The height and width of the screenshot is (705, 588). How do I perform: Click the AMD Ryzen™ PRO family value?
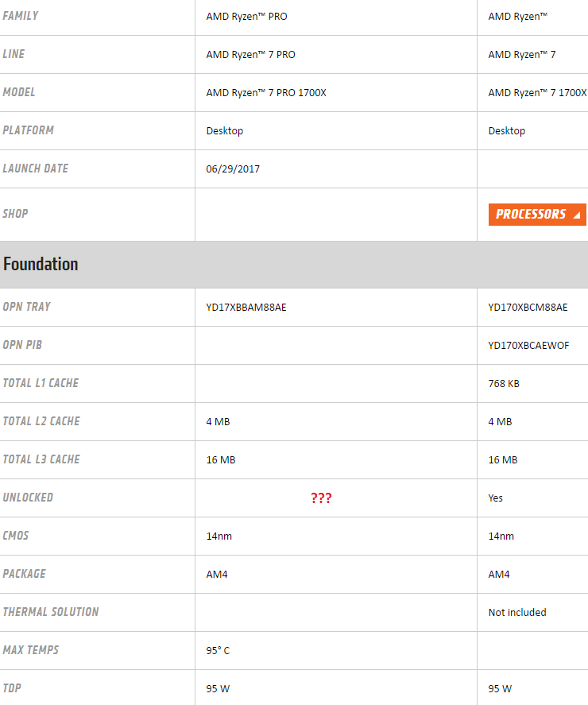[x=246, y=17]
